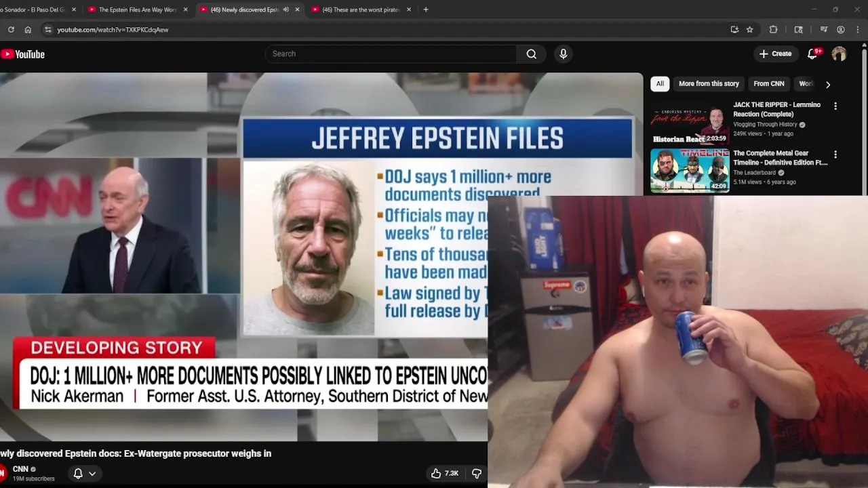Click Metal Gear Timeline video thumbnail
The height and width of the screenshot is (488, 868).
689,171
